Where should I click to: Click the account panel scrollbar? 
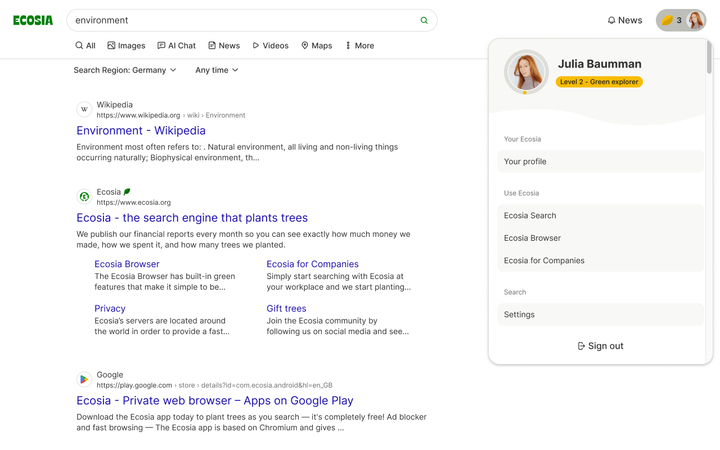pyautogui.click(x=709, y=57)
